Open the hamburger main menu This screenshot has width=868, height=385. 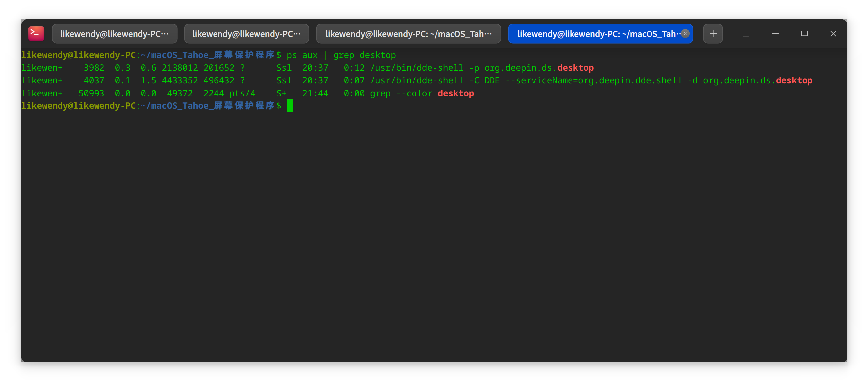746,34
